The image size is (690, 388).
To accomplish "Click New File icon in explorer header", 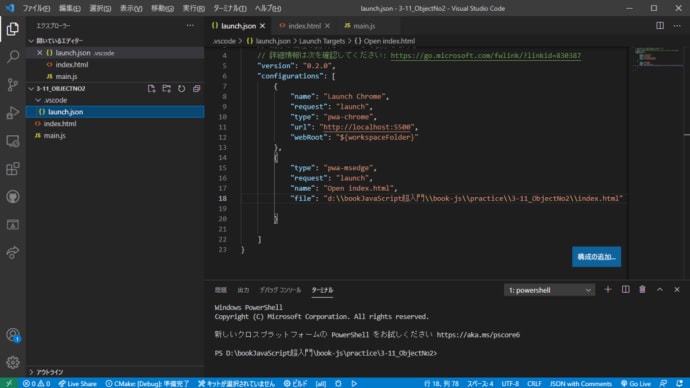I will [151, 88].
